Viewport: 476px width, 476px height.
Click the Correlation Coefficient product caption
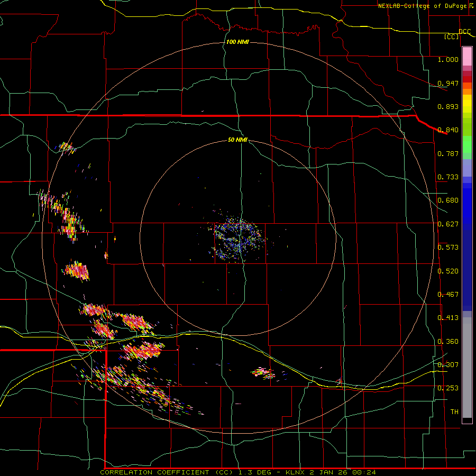(x=238, y=472)
